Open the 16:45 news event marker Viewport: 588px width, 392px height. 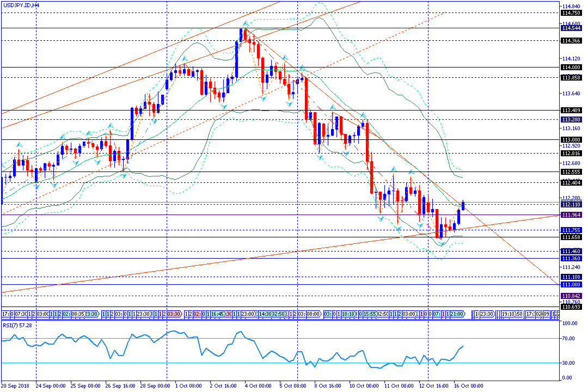[x=217, y=314]
